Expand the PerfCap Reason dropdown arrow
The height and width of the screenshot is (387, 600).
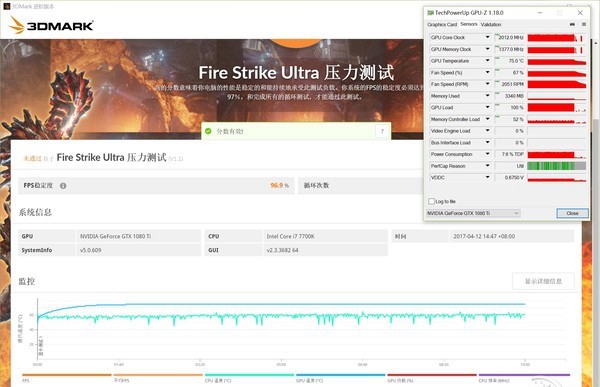(x=488, y=166)
